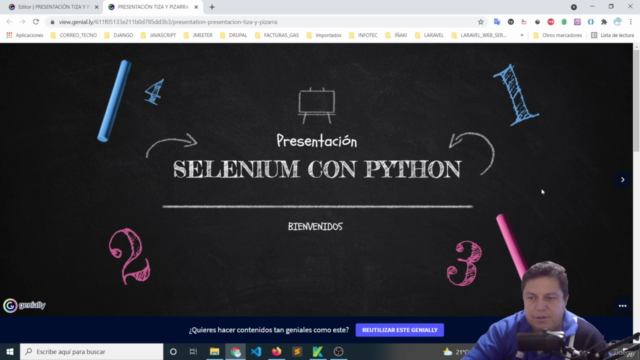Click Reutilizar este Genially button
Image resolution: width=640 pixels, height=360 pixels.
(400, 330)
